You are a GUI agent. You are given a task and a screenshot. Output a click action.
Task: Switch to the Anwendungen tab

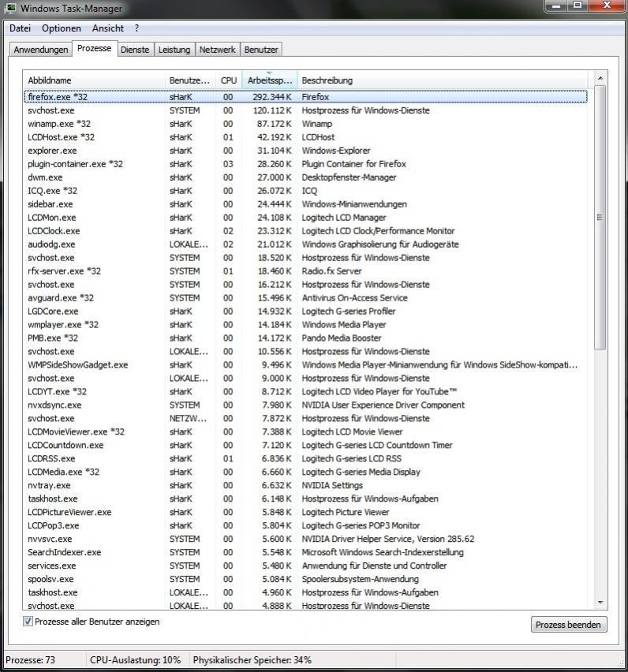41,50
